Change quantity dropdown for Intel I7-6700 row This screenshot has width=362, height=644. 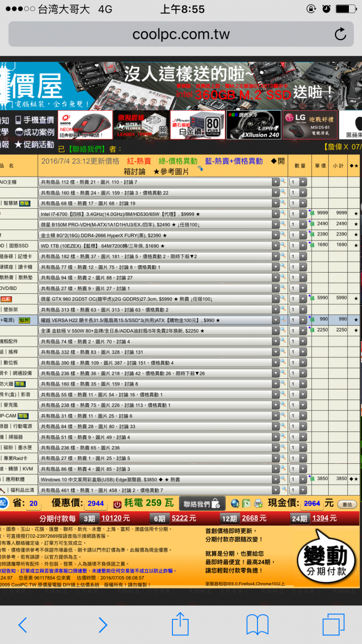298,214
